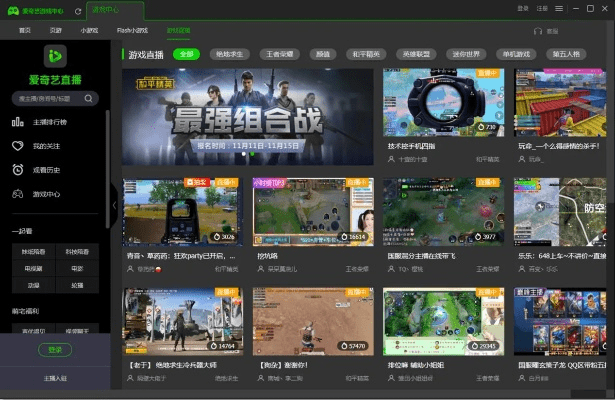The height and width of the screenshot is (400, 615).
Task: Click streamer avatar icon under 排位嘛 辅助小姐姐
Action: pos(391,378)
